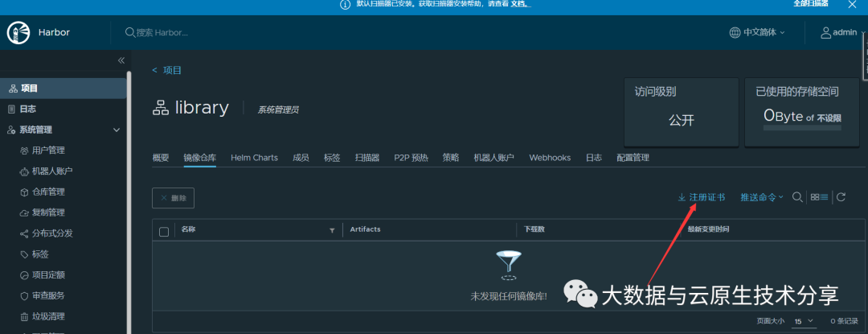This screenshot has width=868, height=334.
Task: Collapse the 系统管理 section chevron
Action: 117,130
